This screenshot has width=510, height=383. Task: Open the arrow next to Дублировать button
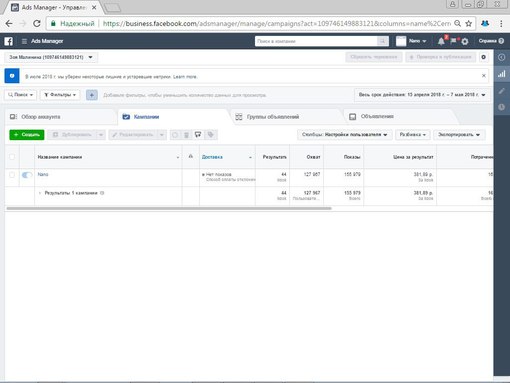click(x=101, y=135)
